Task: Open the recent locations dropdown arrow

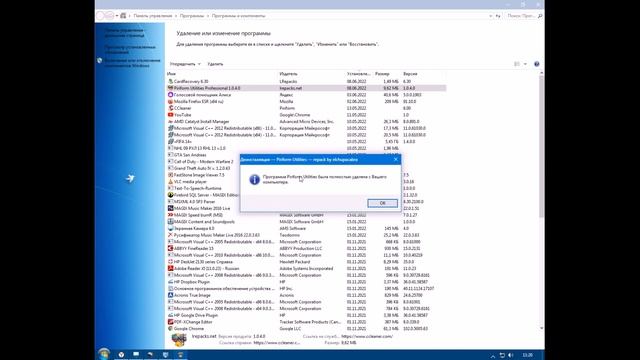Action: pos(117,16)
